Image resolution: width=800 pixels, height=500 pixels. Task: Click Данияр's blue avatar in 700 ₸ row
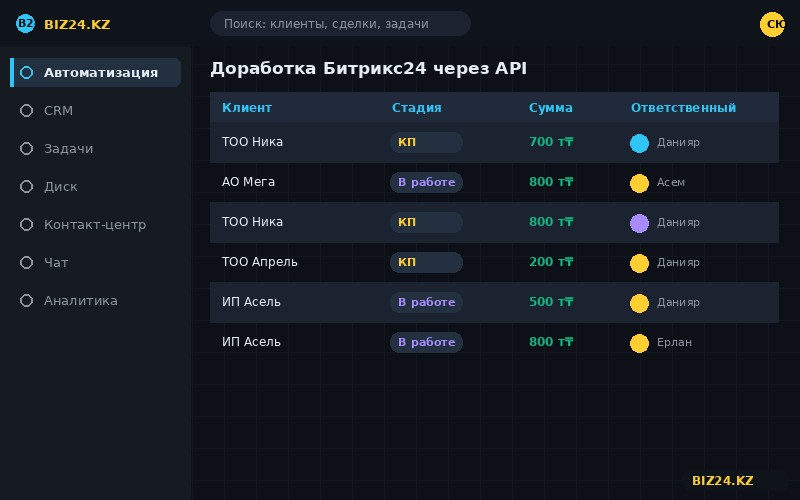[x=639, y=143]
